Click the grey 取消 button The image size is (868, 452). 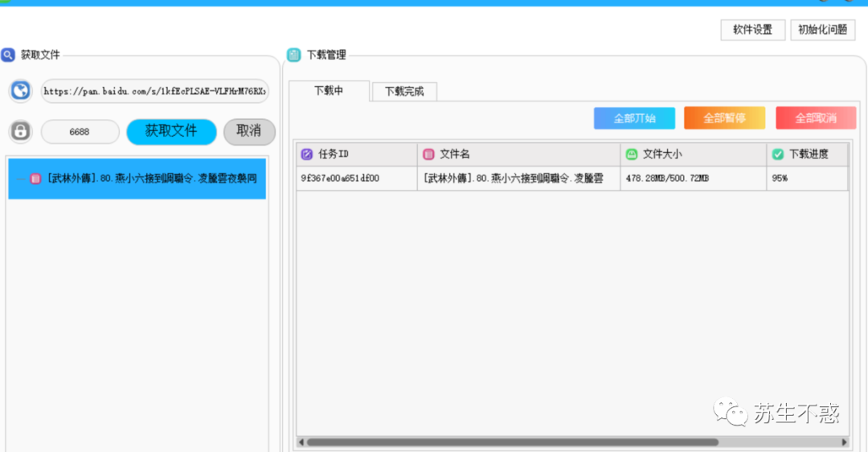point(249,131)
